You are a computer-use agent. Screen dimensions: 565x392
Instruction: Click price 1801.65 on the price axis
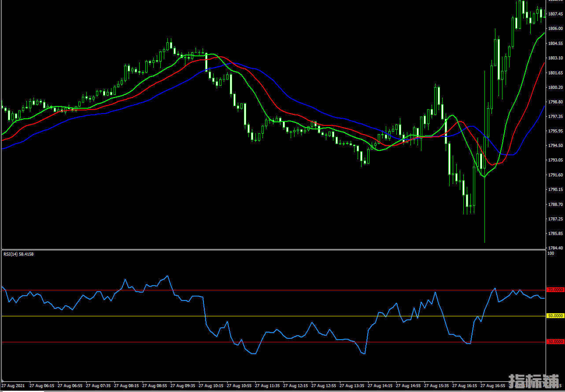(x=556, y=73)
